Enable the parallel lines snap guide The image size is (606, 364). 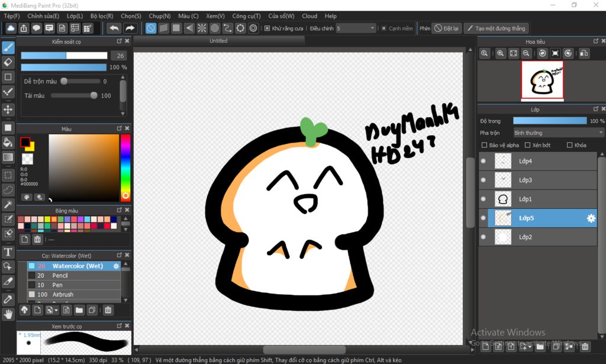click(x=163, y=28)
